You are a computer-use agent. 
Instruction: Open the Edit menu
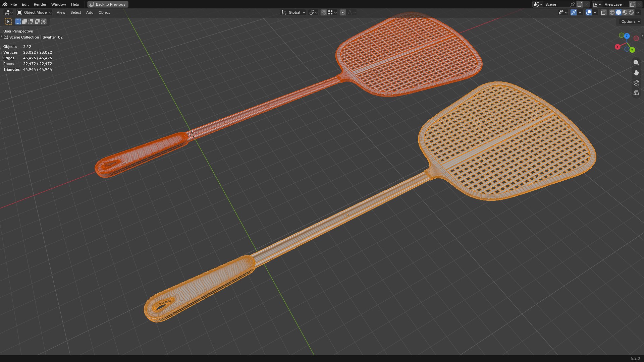coord(25,4)
